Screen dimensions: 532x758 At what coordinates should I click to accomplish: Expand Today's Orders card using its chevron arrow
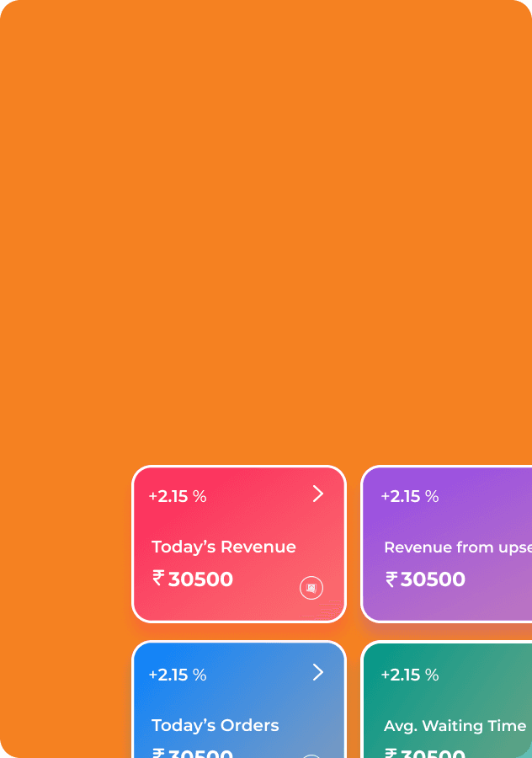tap(318, 672)
